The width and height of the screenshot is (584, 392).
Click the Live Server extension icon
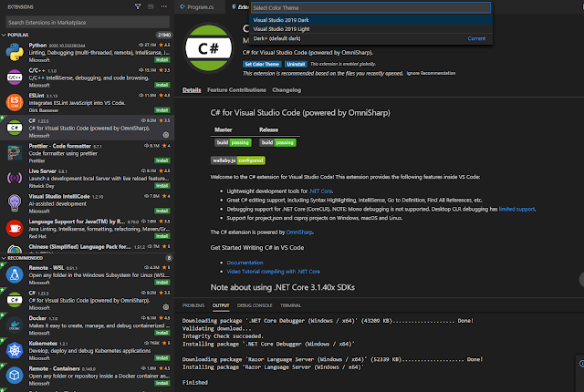coord(15,178)
